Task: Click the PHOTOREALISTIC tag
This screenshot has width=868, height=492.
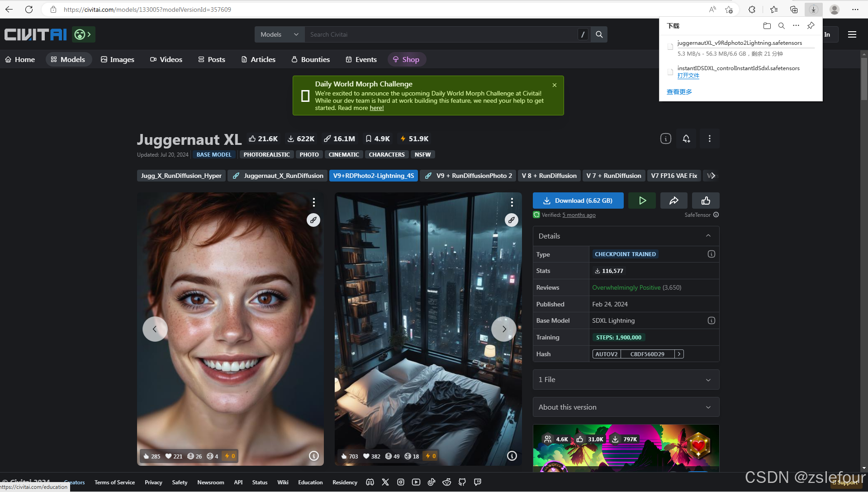Action: [266, 154]
